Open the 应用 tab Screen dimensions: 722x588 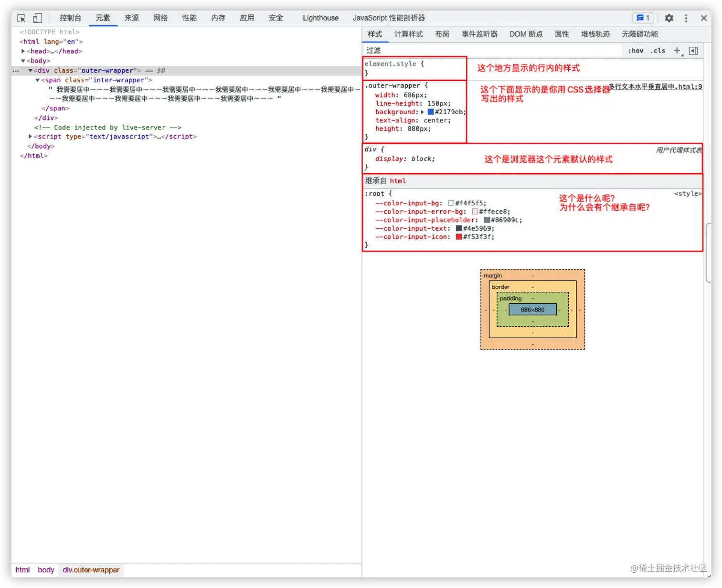pos(247,18)
